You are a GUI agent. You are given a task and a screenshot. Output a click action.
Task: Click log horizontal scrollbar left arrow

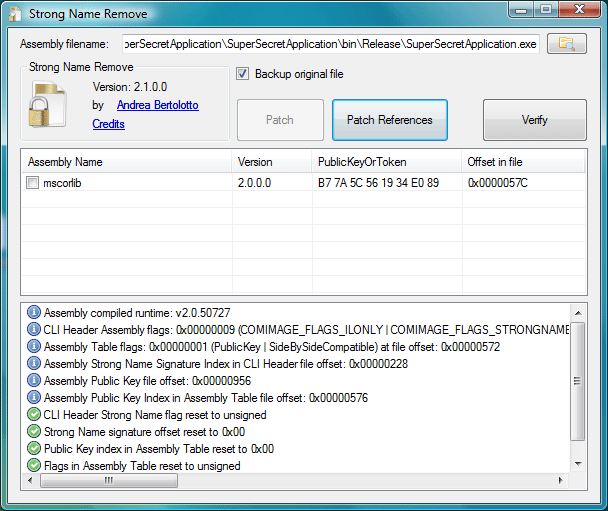(x=31, y=480)
